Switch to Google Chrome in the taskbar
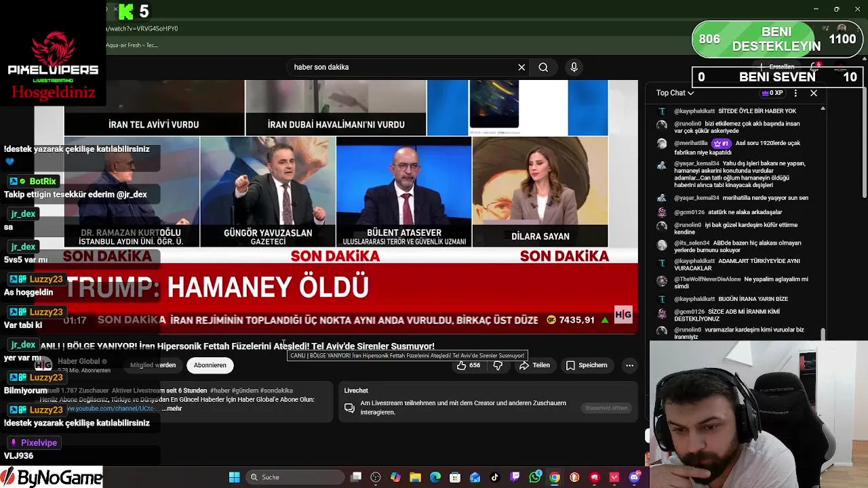The height and width of the screenshot is (488, 868). click(x=555, y=477)
